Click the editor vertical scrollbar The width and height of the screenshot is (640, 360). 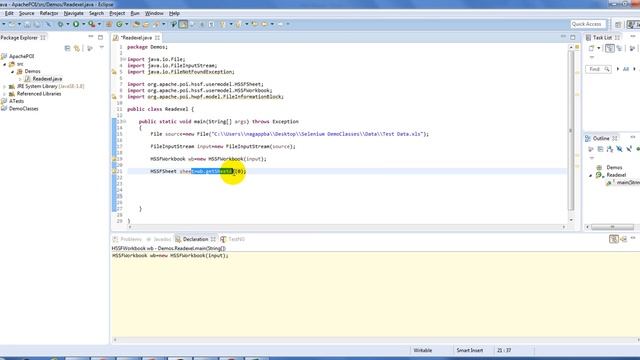click(571, 131)
